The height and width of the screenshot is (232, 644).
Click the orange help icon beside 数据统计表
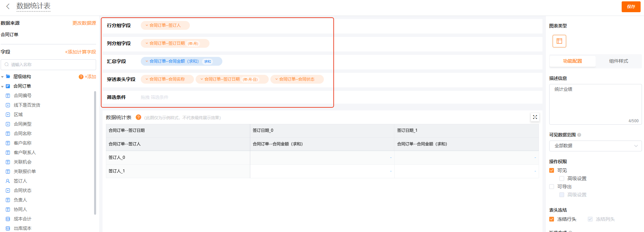point(138,117)
